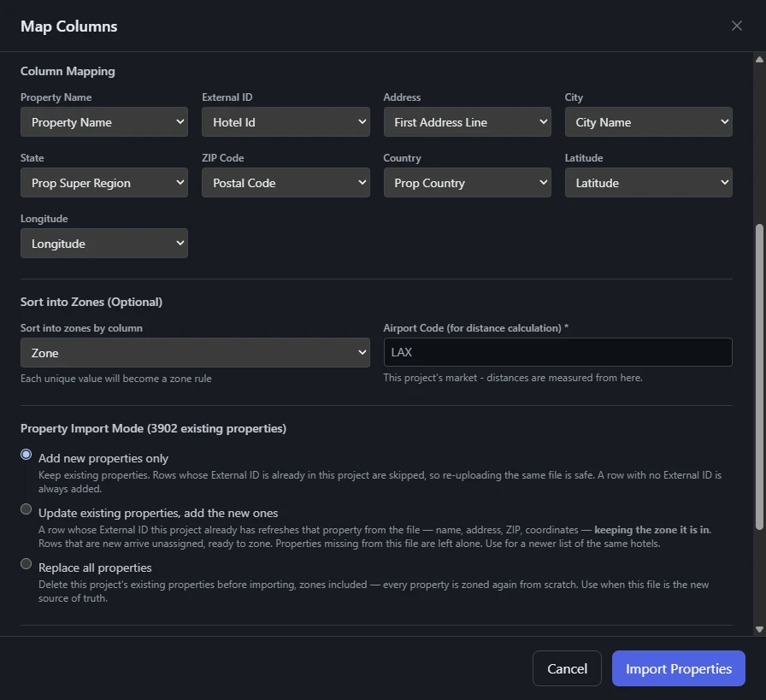Open the External ID dropdown showing Hotel Id
Screen dimensions: 766x700
click(286, 122)
